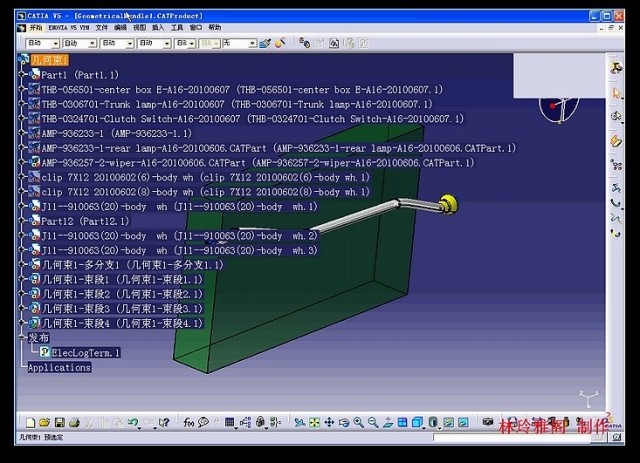Select the Applications tree node

(x=59, y=367)
